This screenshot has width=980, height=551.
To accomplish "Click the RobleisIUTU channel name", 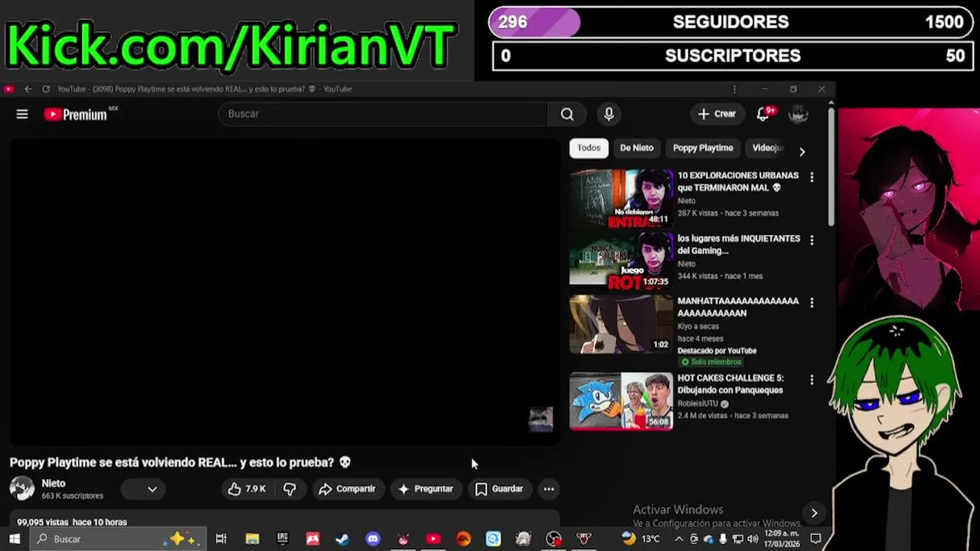I will (697, 403).
